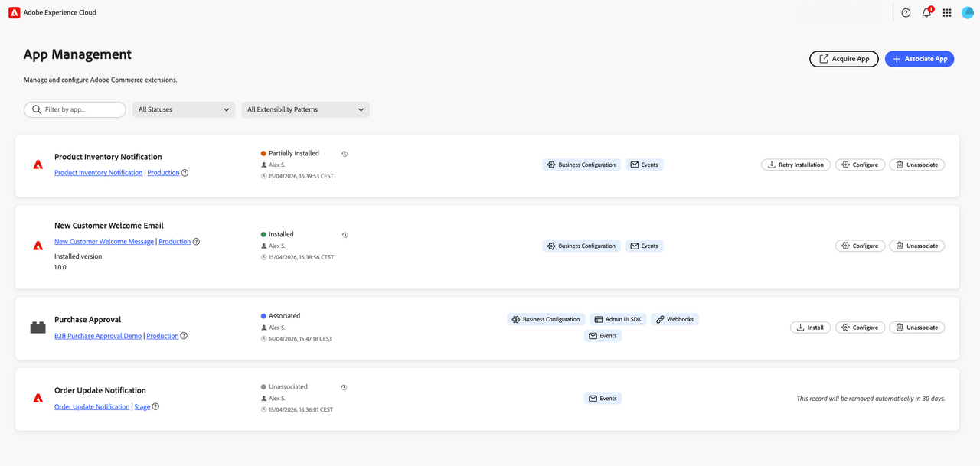
Task: Click history icon next to Unassociated status
Action: coord(344,387)
